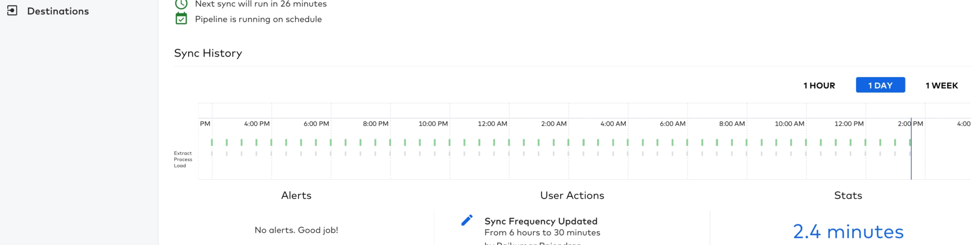Show the 1 WEEK sync history
The image size is (980, 245).
941,85
